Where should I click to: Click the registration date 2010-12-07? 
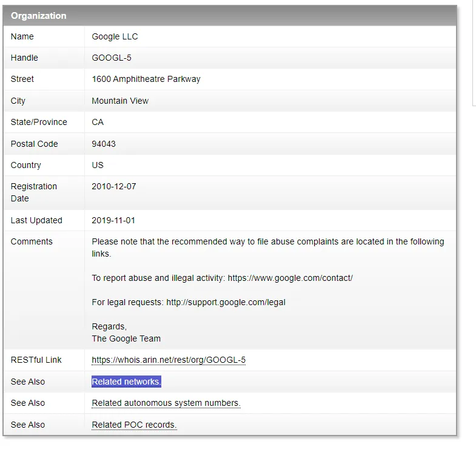[x=114, y=186]
